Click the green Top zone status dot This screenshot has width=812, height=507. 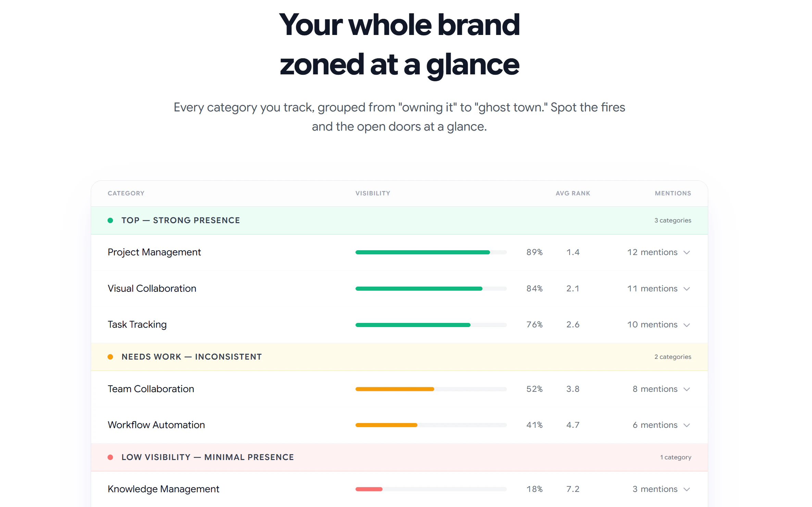(x=110, y=220)
